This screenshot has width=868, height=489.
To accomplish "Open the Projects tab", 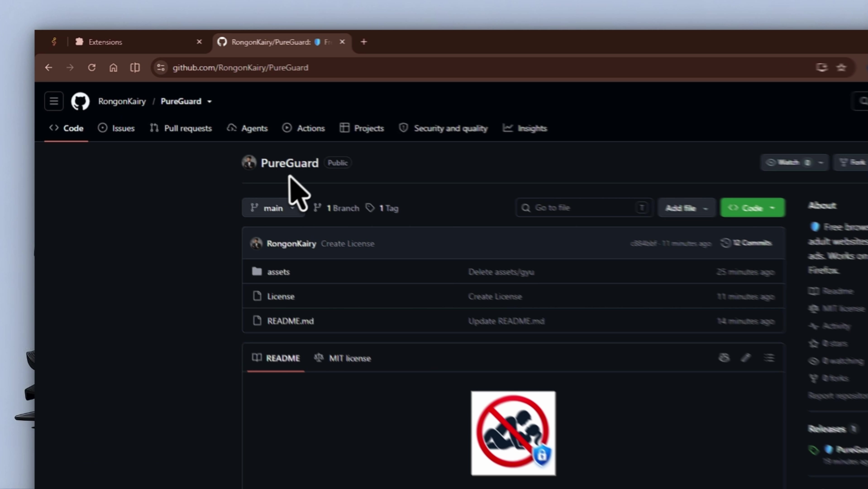I will pos(362,128).
